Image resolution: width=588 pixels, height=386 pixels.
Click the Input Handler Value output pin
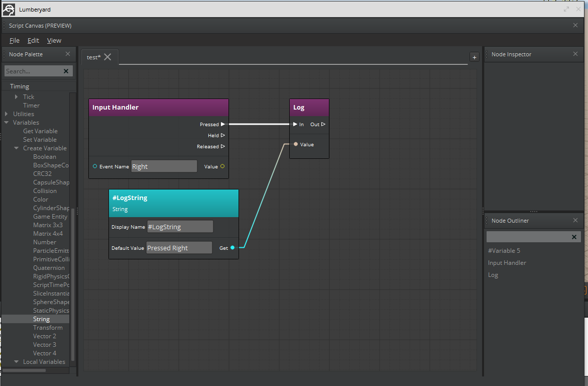[222, 166]
